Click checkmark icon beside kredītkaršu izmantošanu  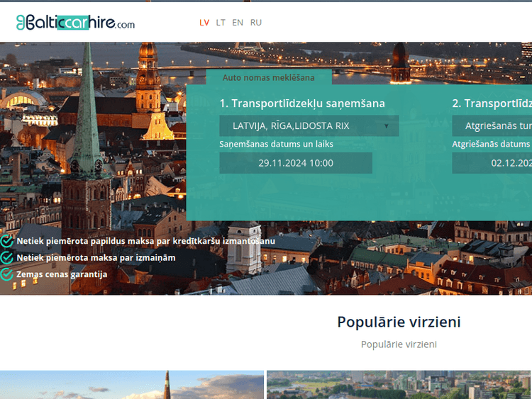[6, 241]
